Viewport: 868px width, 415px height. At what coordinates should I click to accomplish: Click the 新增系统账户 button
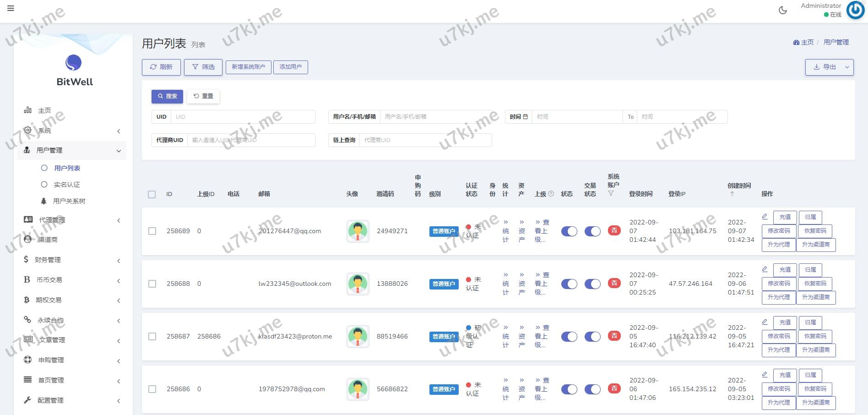248,67
